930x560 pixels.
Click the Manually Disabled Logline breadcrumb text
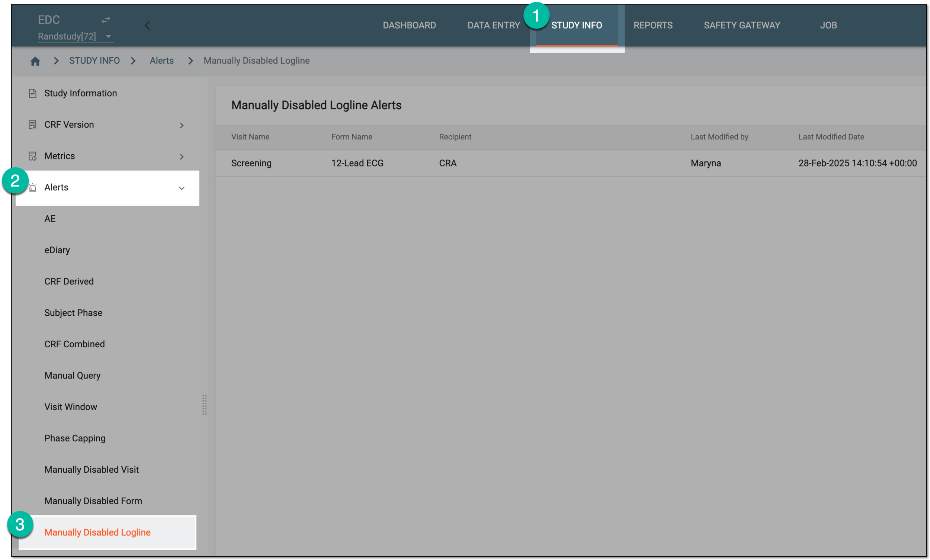[x=257, y=61]
